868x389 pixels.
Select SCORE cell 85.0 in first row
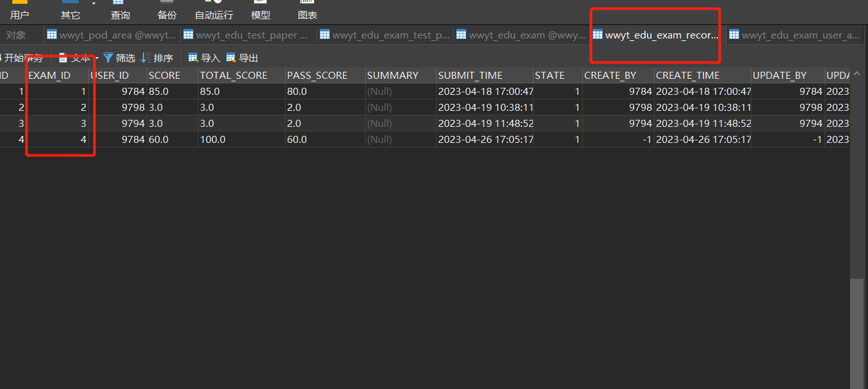click(x=172, y=91)
